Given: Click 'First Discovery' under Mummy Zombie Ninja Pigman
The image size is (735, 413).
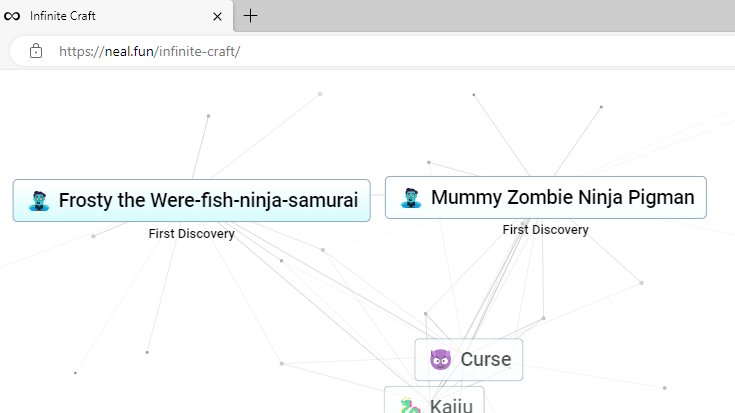Looking at the screenshot, I should click(x=546, y=230).
